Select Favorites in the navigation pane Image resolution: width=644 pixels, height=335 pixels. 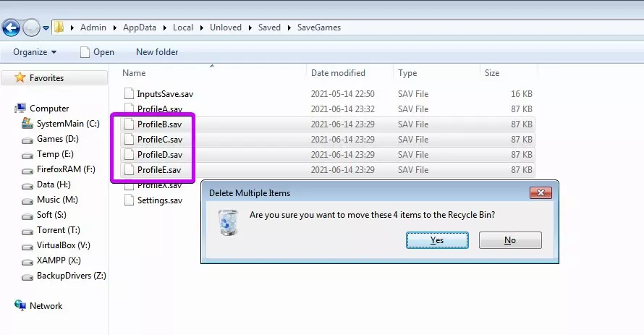pos(54,77)
